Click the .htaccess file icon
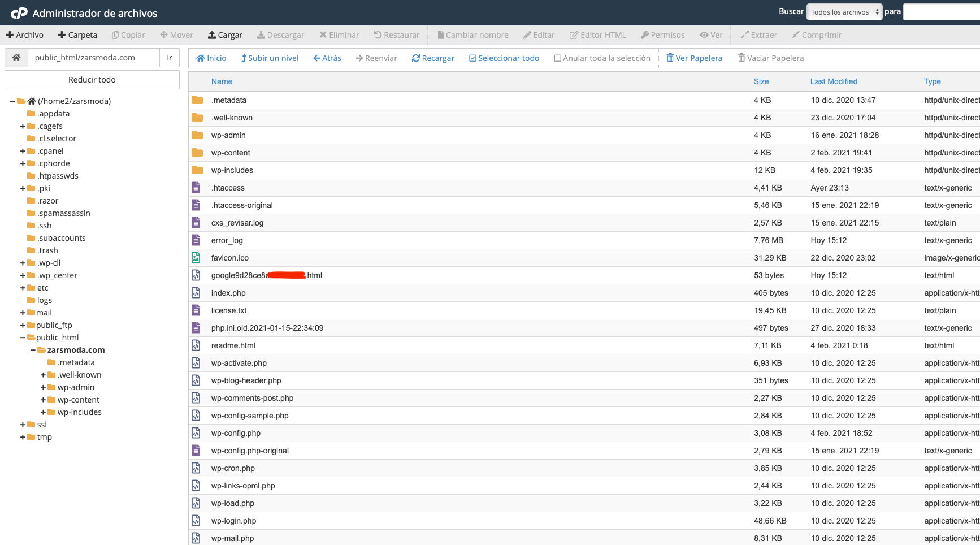The width and height of the screenshot is (980, 545). pyautogui.click(x=196, y=188)
